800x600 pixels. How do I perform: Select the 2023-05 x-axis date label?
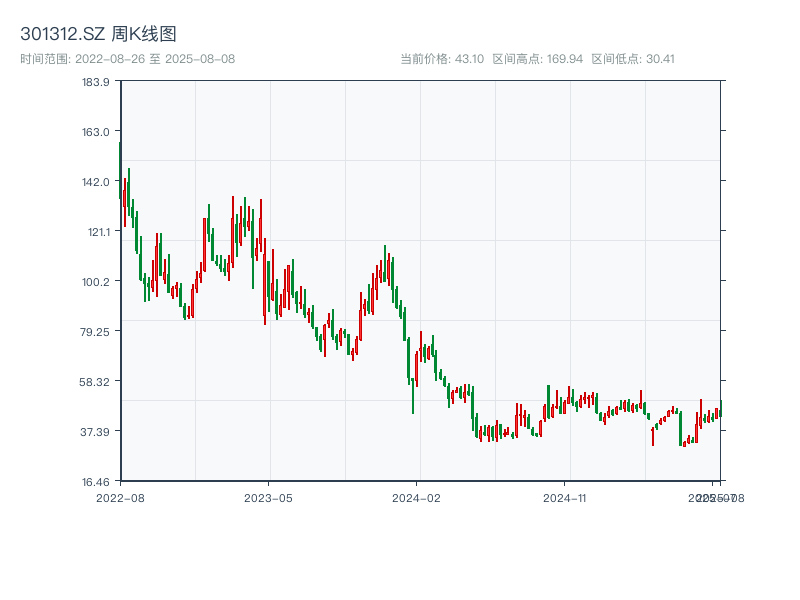click(268, 497)
